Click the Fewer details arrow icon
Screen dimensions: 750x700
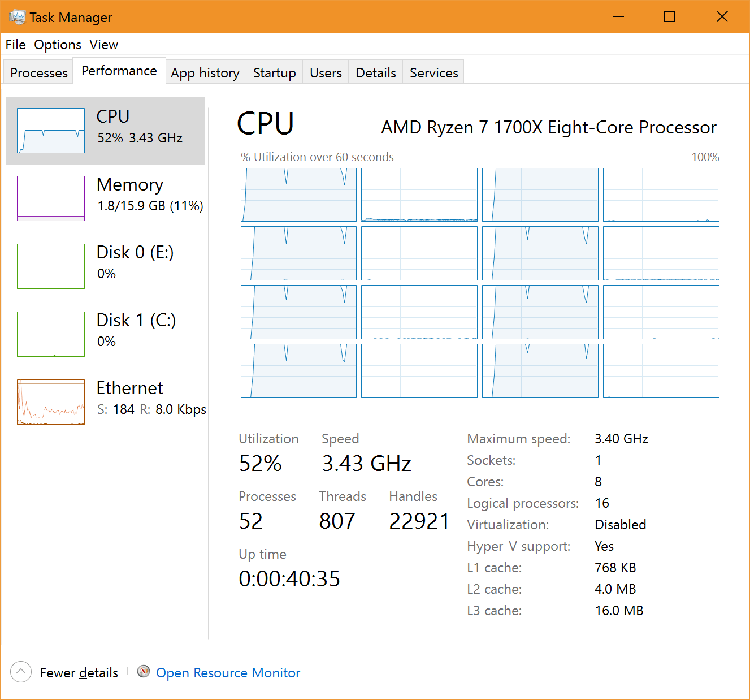(x=21, y=672)
